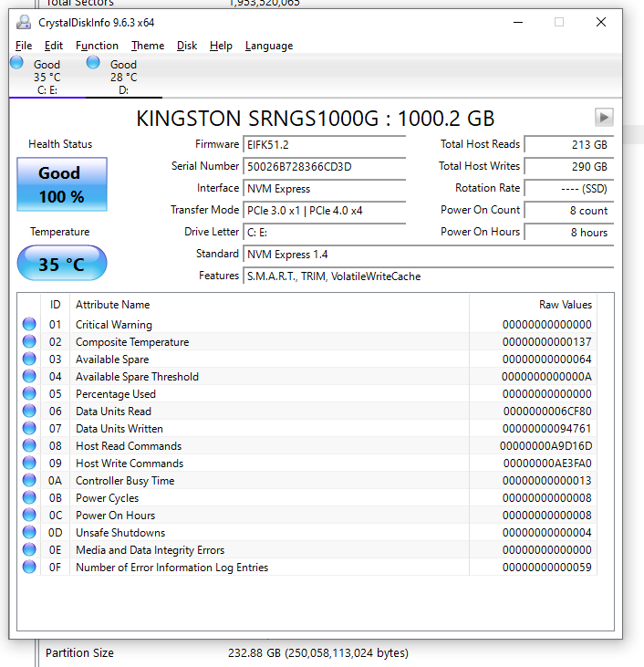
Task: Open the Help menu
Action: pyautogui.click(x=221, y=46)
